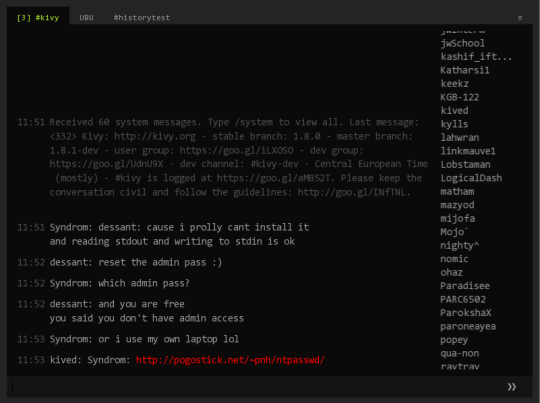Image resolution: width=540 pixels, height=403 pixels.
Task: Select user ParokshaX in nick list
Action: tap(466, 313)
